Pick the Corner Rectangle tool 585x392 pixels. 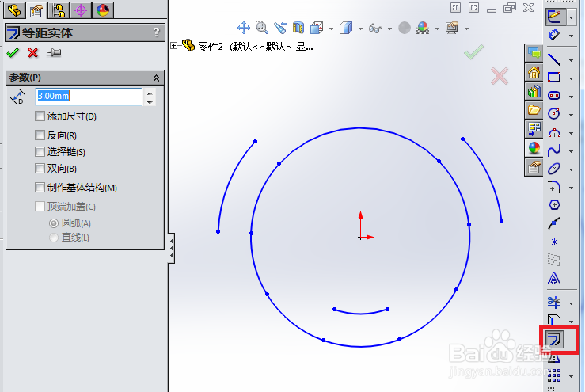[554, 78]
